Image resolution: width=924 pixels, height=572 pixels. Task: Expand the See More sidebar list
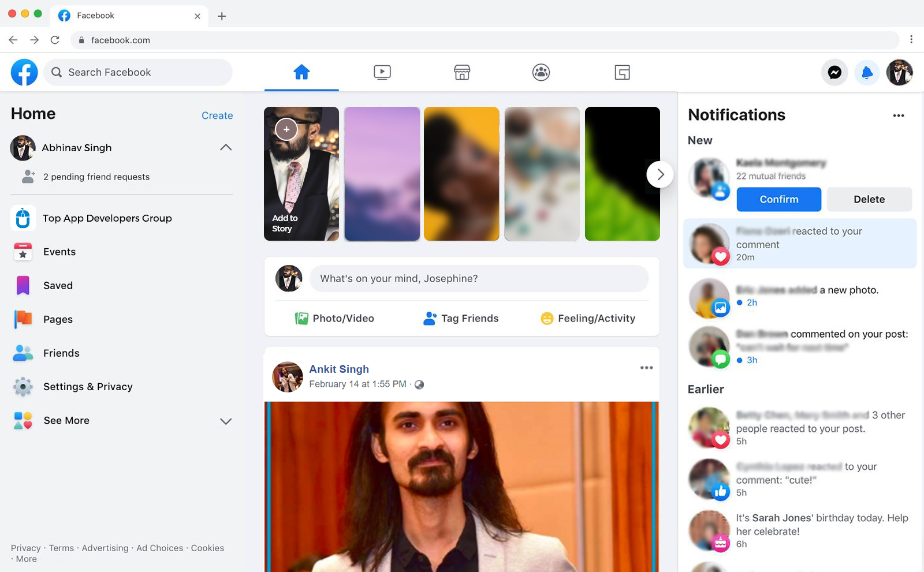coord(226,421)
